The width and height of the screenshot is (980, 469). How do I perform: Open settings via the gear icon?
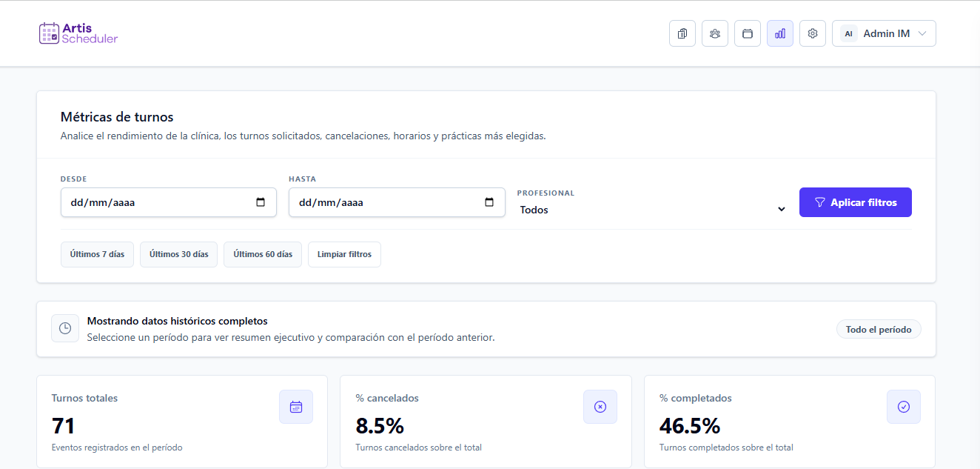click(x=813, y=33)
